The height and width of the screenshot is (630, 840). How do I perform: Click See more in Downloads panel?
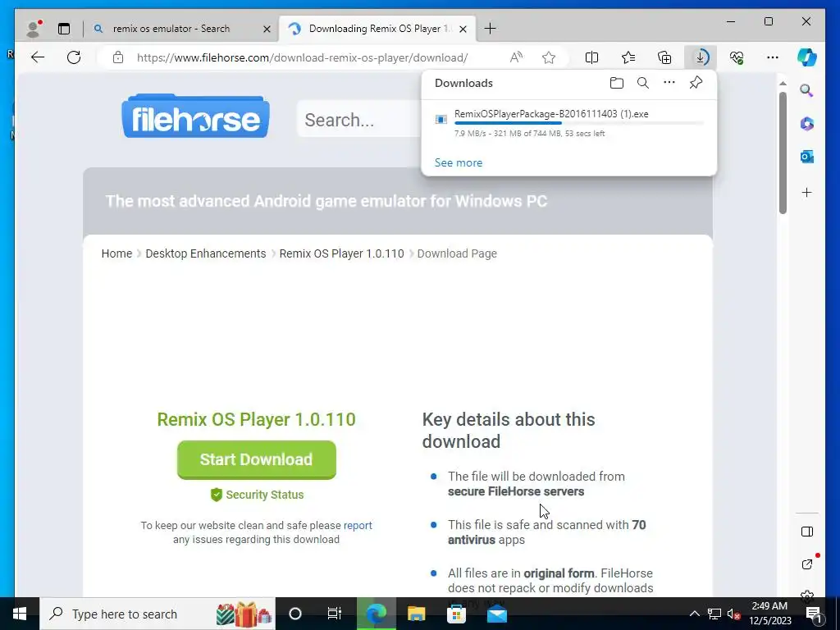[458, 163]
